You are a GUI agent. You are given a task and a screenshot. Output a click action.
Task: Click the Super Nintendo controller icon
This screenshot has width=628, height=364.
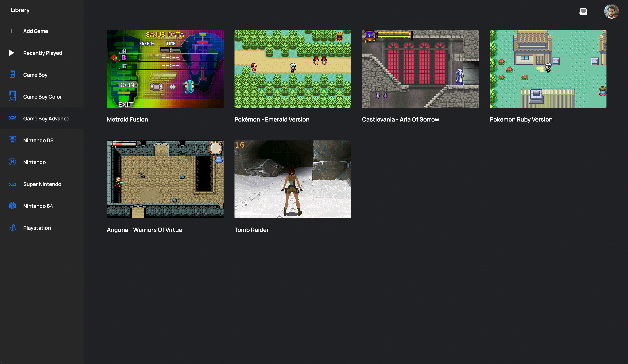[x=12, y=184]
